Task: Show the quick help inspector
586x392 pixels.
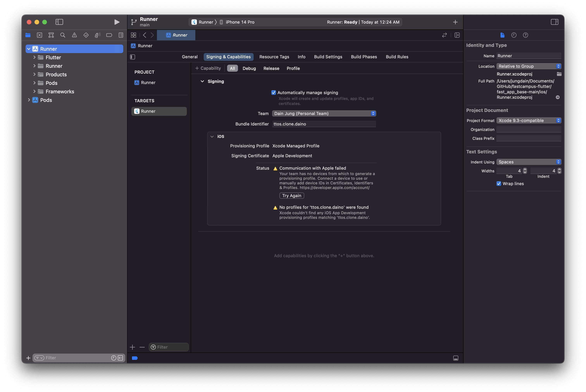Action: point(526,35)
